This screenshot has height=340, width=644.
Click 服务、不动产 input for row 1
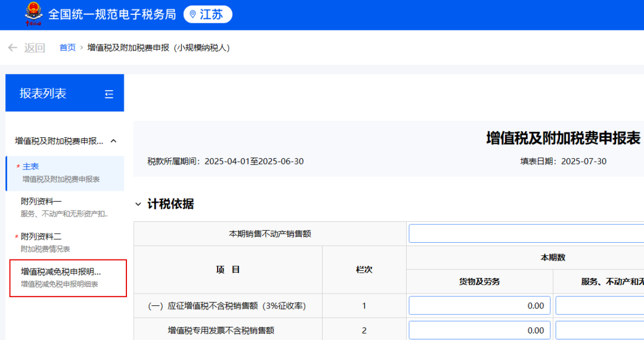click(600, 306)
